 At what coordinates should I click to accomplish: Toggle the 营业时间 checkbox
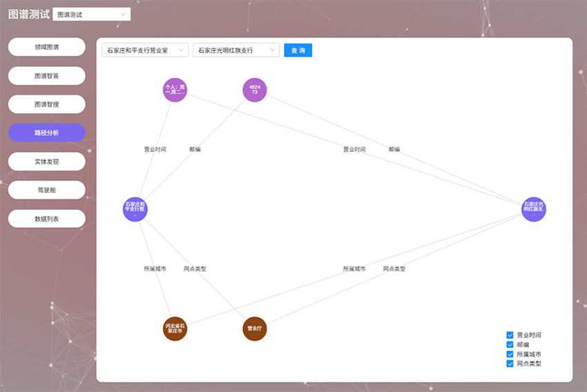510,335
